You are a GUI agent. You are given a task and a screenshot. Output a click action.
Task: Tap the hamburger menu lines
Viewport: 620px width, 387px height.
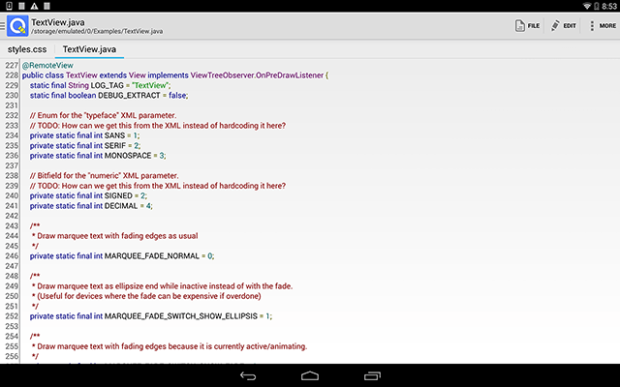click(2, 26)
